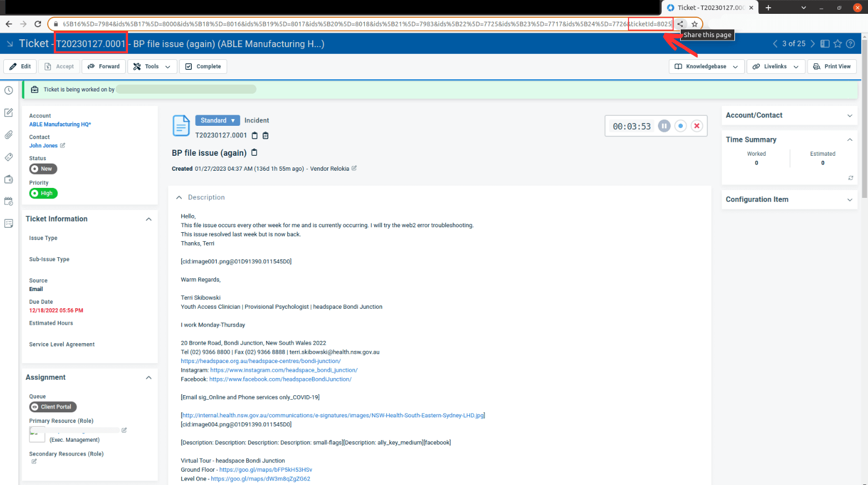Open the NSW-Health e-signature image link

pyautogui.click(x=333, y=415)
